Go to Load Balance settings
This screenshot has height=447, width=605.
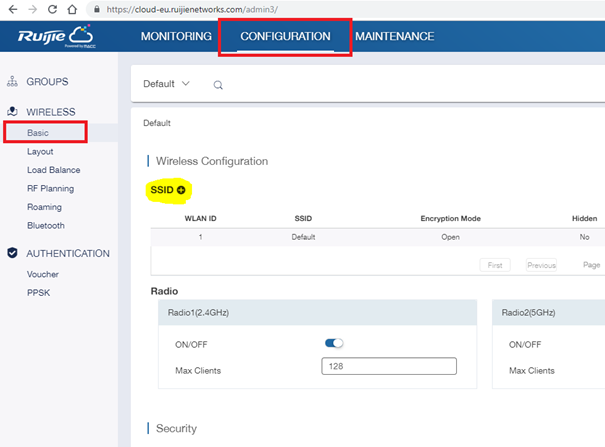coord(53,170)
